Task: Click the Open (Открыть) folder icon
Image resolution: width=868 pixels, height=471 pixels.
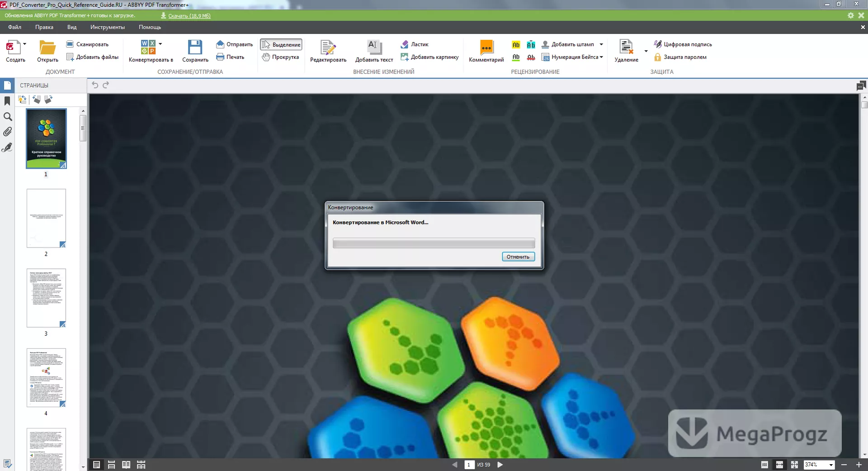Action: pyautogui.click(x=47, y=48)
